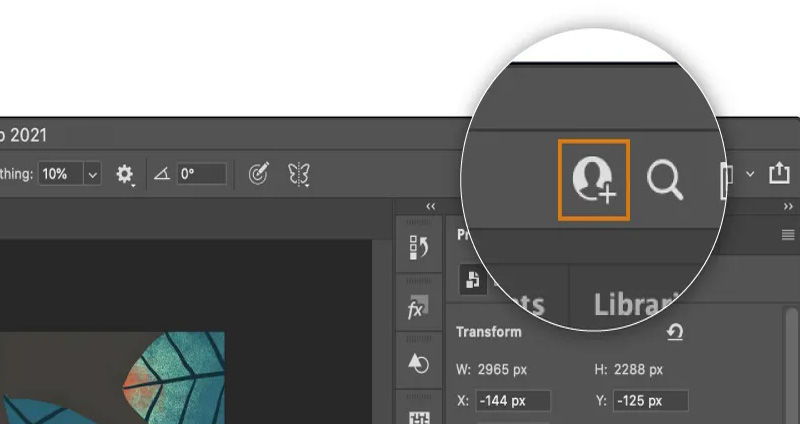The height and width of the screenshot is (424, 800).
Task: Open smoothing options gear menu
Action: click(x=124, y=174)
